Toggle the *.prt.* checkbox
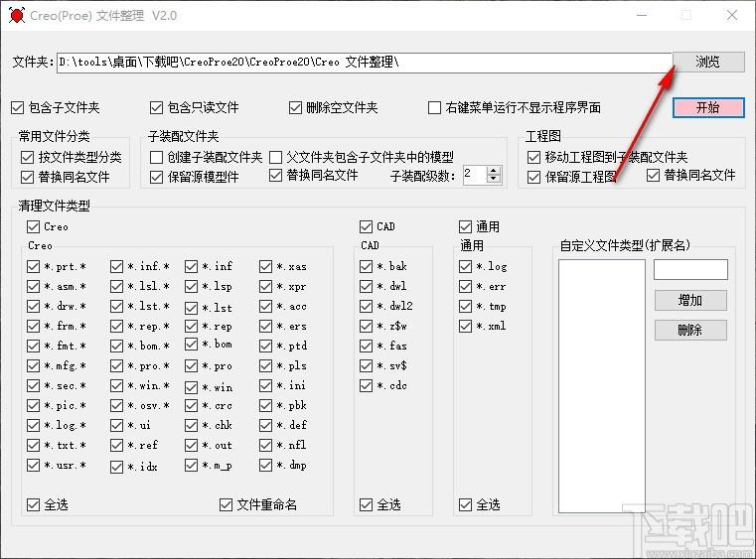 tap(33, 266)
